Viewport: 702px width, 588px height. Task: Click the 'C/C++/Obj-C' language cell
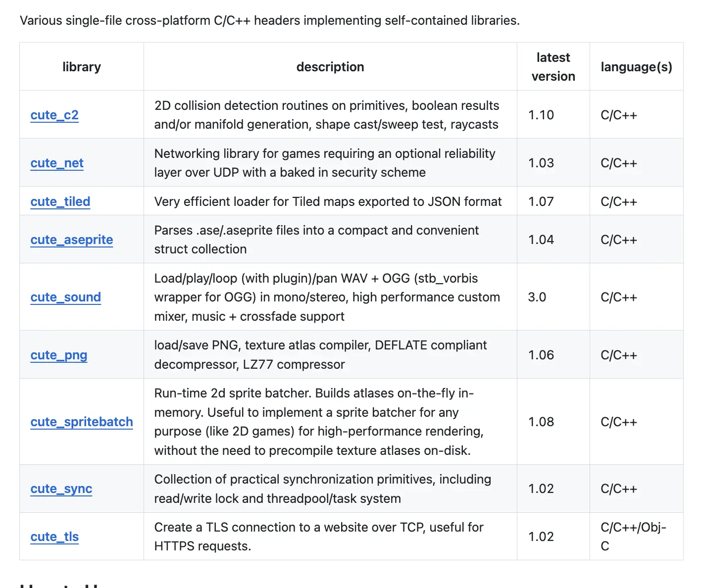click(637, 537)
